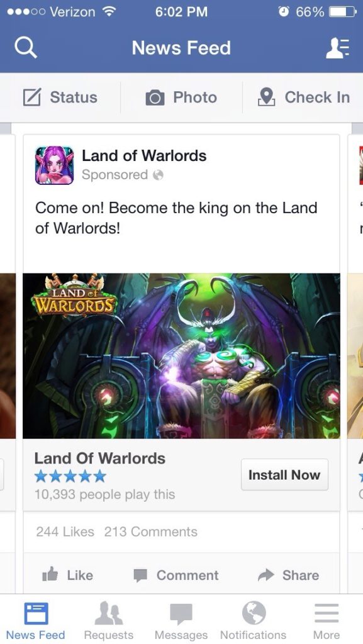Tap the Land of Warlords ad image
The image size is (363, 644).
[181, 356]
